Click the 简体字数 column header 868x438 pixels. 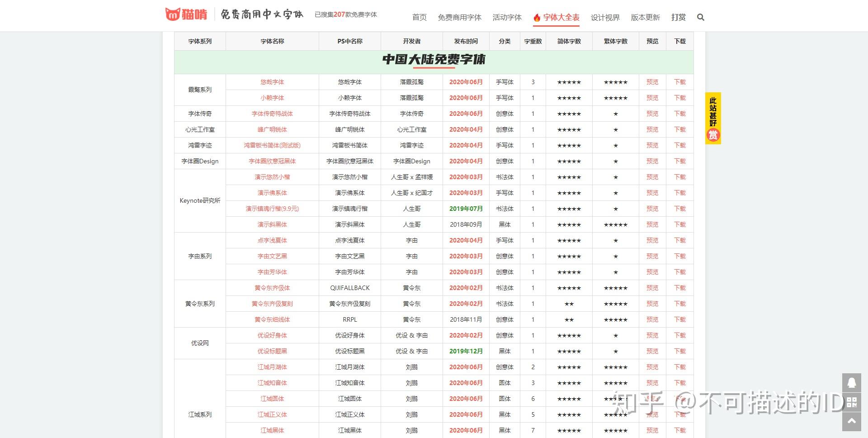point(569,41)
